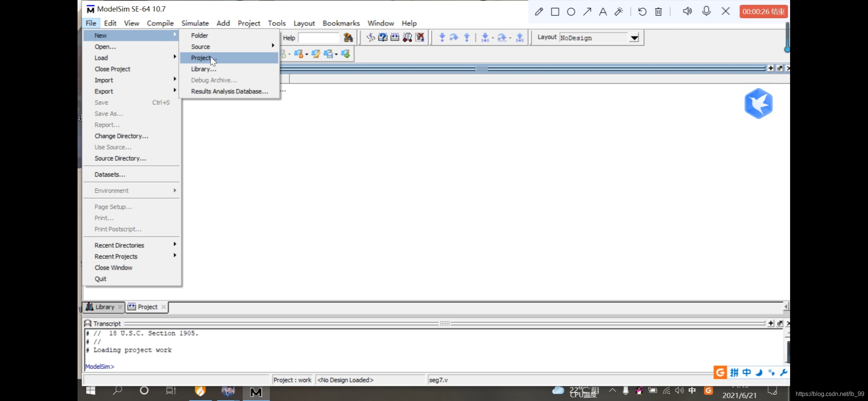This screenshot has height=401, width=868.
Task: Click the red end recording button
Action: point(763,12)
